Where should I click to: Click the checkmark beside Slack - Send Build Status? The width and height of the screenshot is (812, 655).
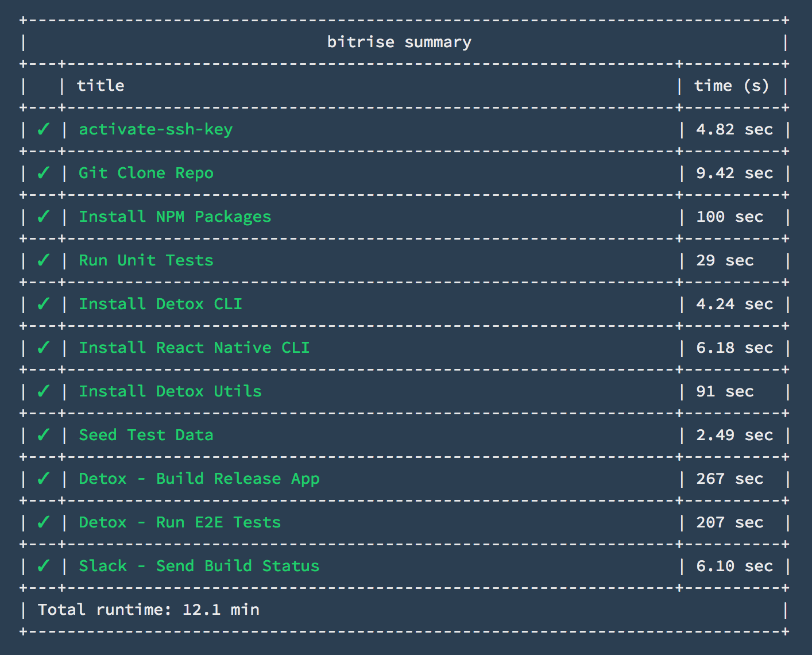(43, 566)
